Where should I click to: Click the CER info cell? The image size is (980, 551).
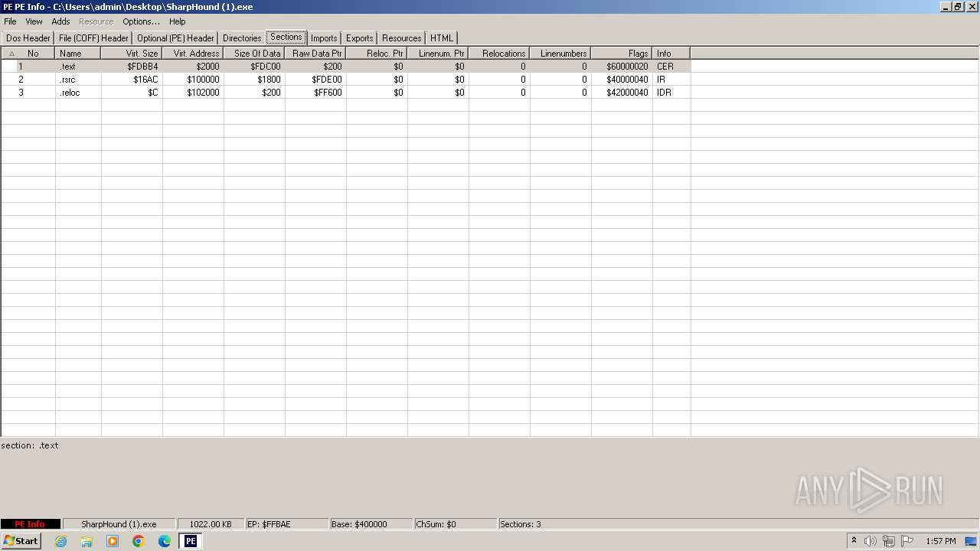coord(671,67)
